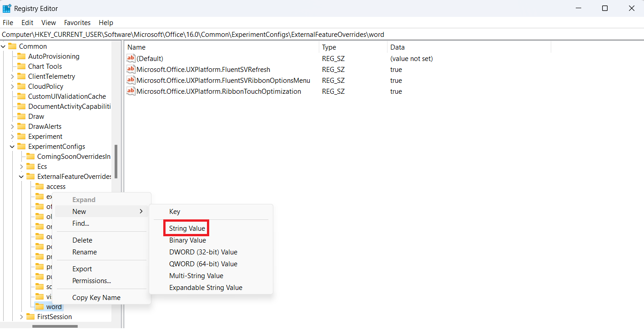Collapse the ExperimentConfigs tree node
Screen dimensions: 644x330
pos(12,147)
